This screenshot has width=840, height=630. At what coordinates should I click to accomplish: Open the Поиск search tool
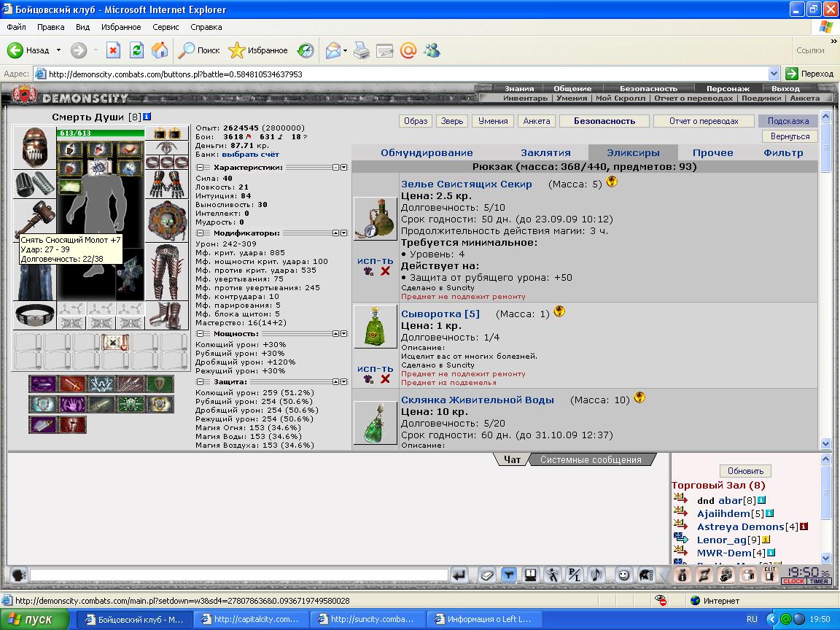pos(200,50)
